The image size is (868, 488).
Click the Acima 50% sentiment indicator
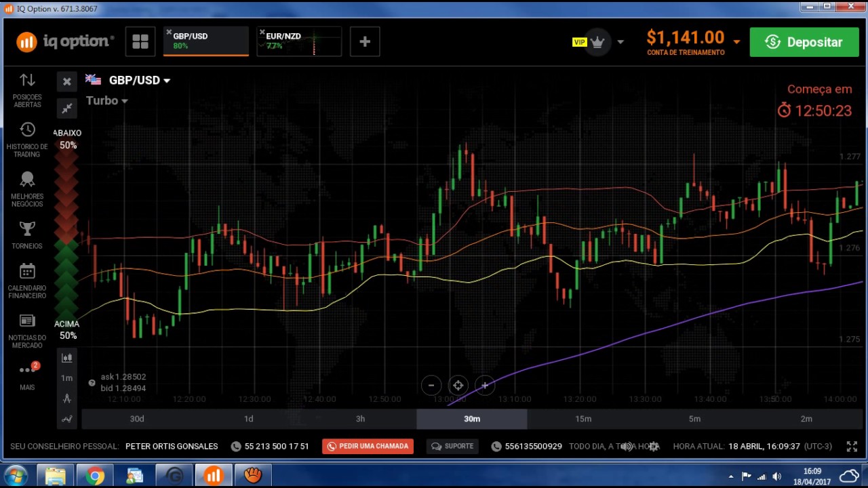67,330
